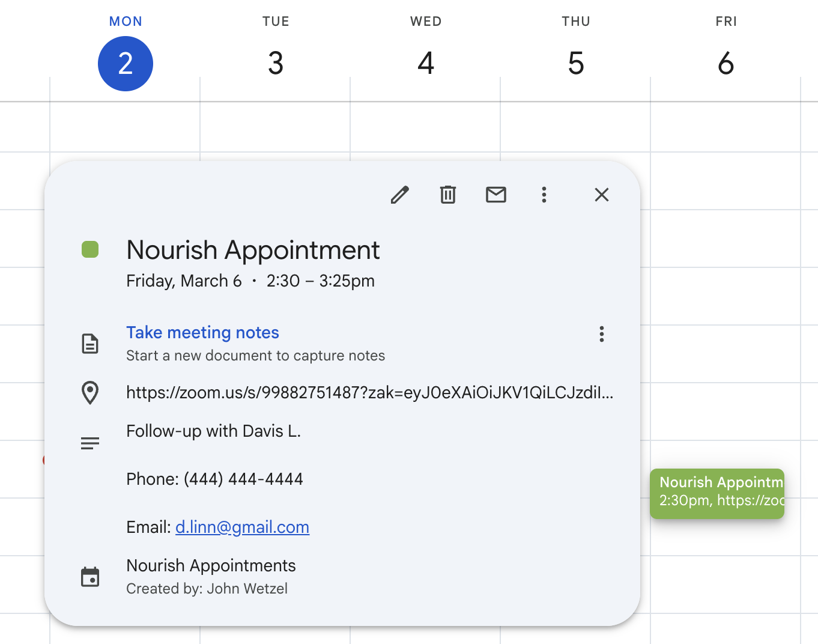
Task: Open Wednesday 4 day view
Action: coord(426,64)
